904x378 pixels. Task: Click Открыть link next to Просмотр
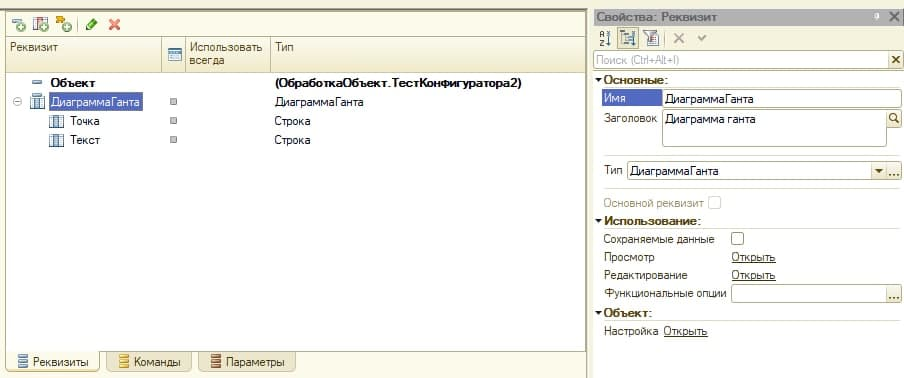(754, 257)
